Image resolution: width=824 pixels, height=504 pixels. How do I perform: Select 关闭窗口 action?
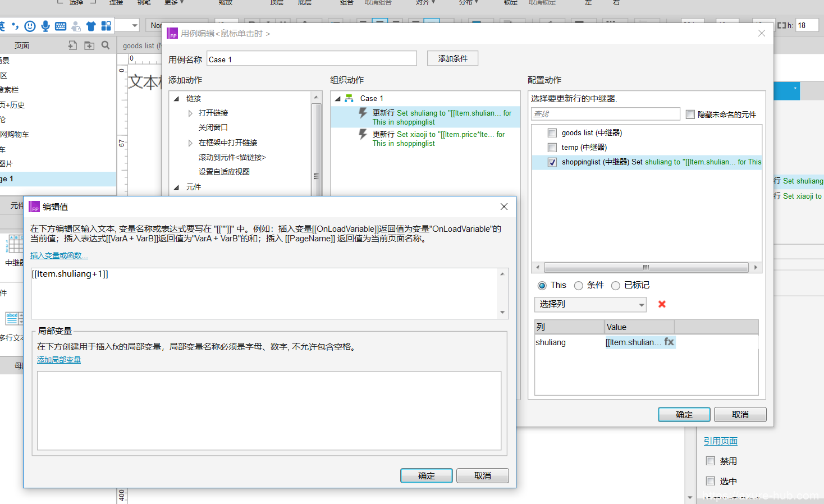(213, 128)
